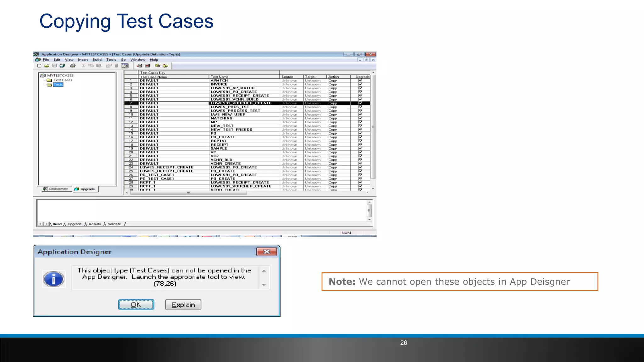Select the Tests tree folder
The image size is (644, 362).
coord(58,85)
